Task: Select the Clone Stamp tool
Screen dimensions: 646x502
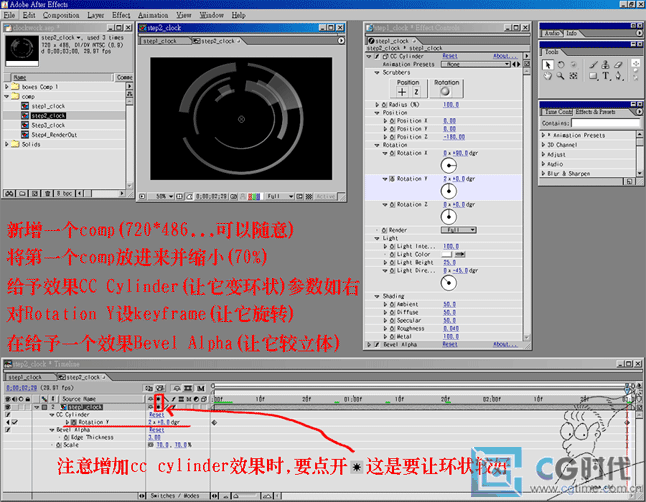Action: [x=605, y=65]
